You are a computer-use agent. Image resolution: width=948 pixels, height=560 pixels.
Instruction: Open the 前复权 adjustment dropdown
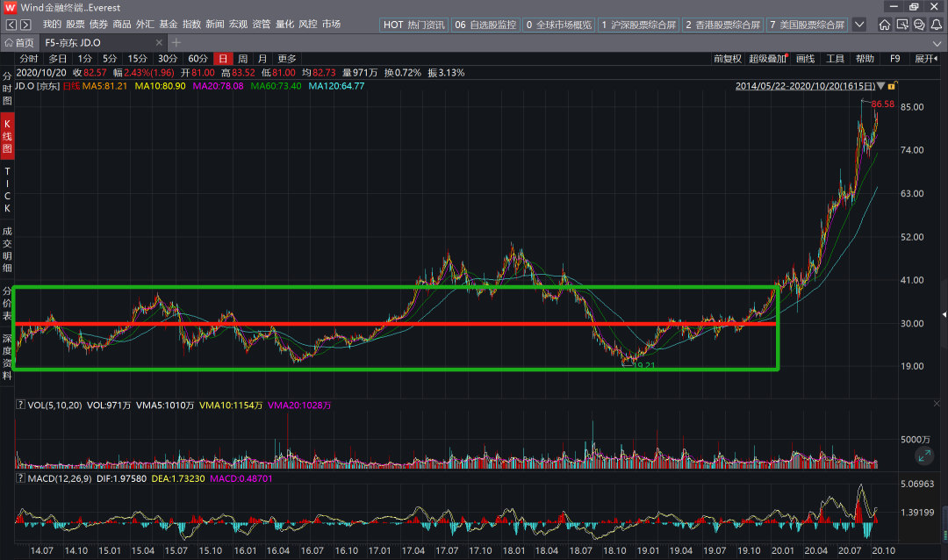pyautogui.click(x=728, y=59)
